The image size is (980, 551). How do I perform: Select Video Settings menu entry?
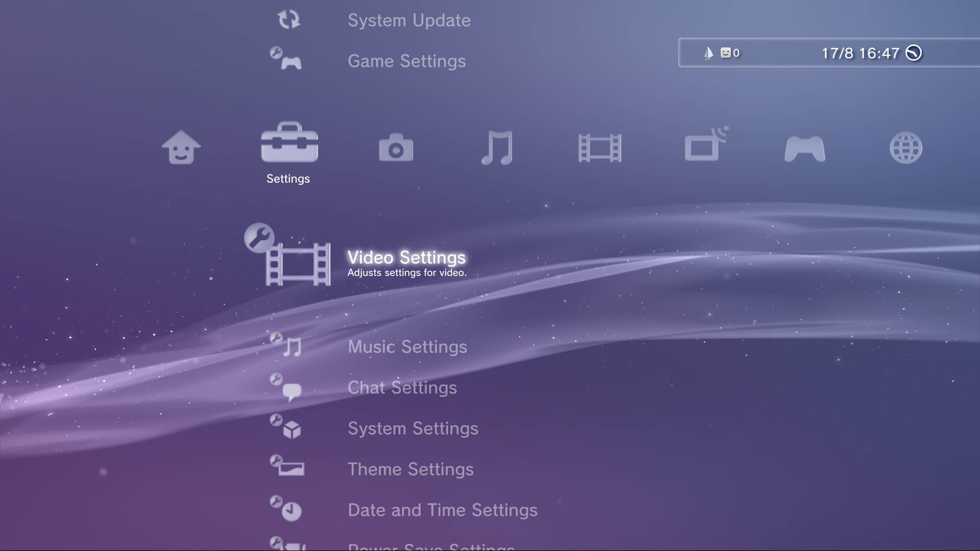[x=406, y=257]
